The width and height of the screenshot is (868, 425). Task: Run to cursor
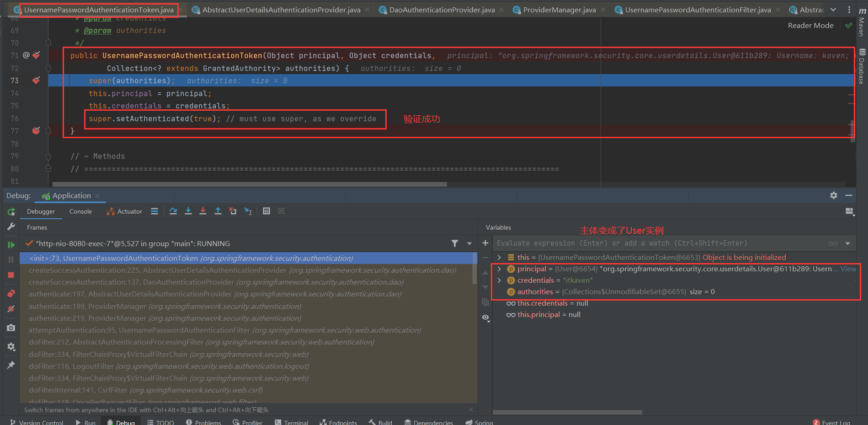pos(248,211)
